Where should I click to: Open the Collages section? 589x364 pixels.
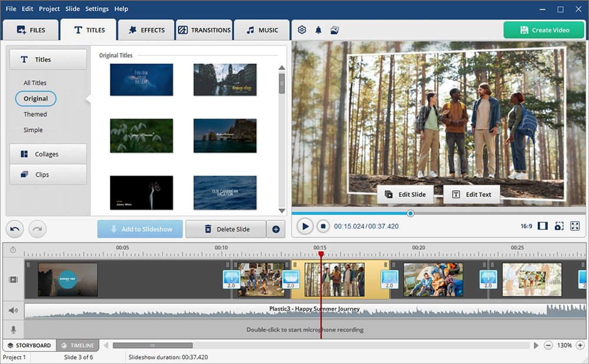tap(48, 154)
